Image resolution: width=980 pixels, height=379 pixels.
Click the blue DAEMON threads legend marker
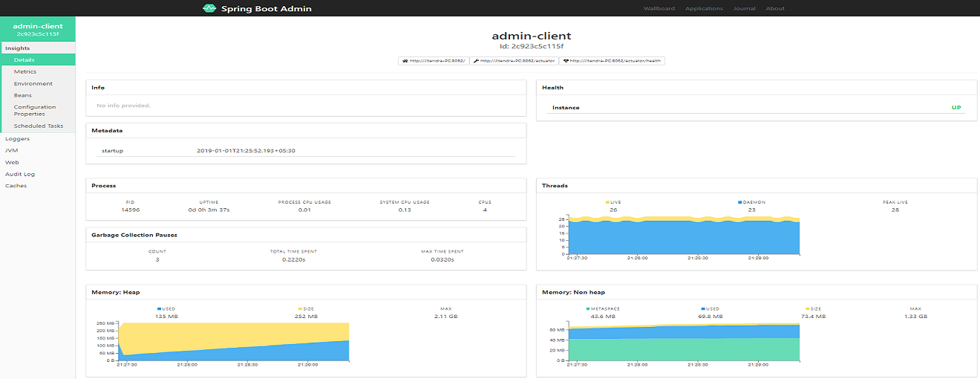[740, 202]
